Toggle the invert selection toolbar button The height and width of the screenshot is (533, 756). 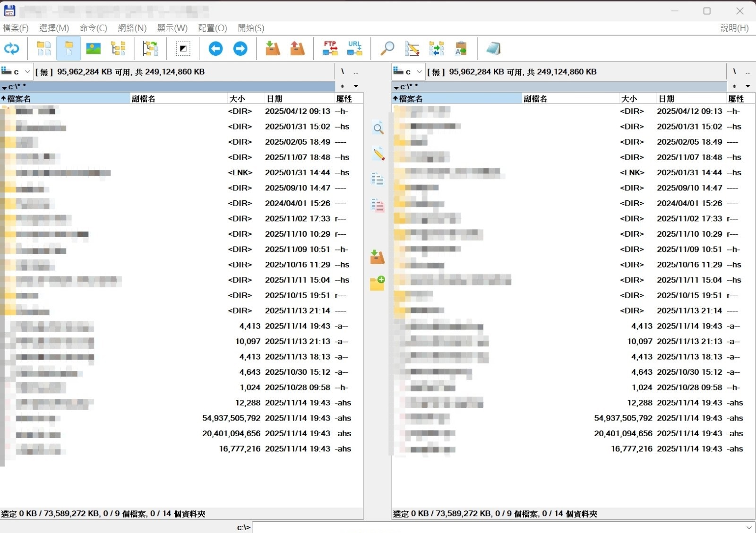[x=183, y=48]
